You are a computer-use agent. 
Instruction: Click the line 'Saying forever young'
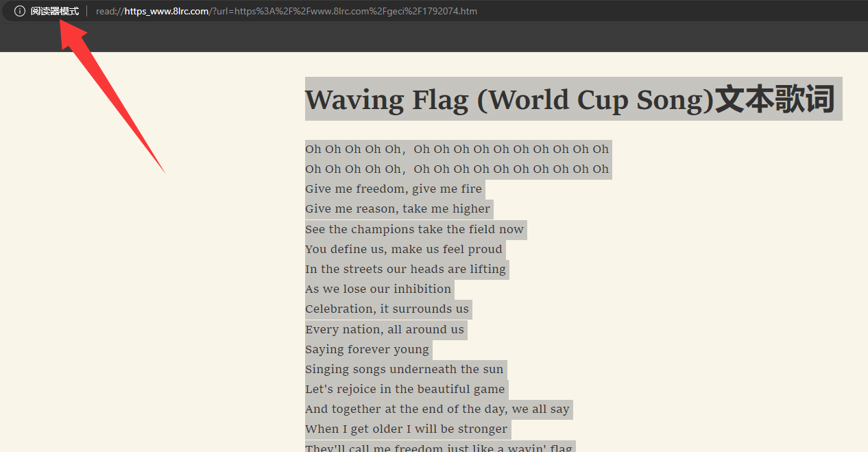[367, 349]
